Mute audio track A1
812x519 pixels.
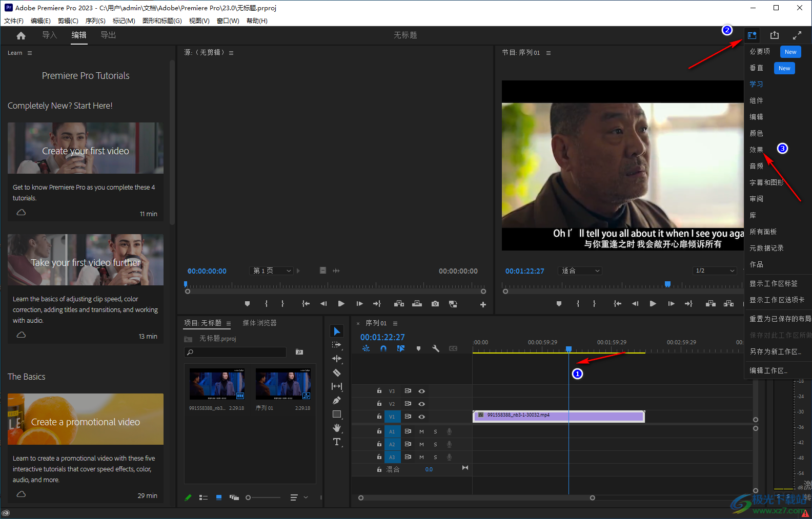[421, 431]
